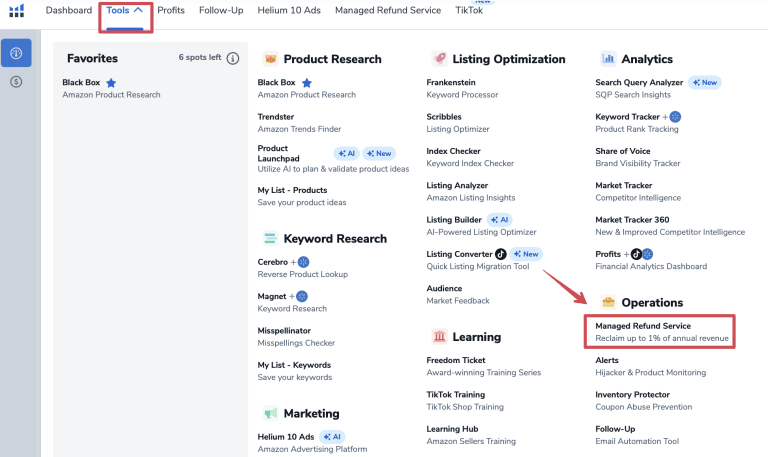Click the Keyword Research category icon

pos(270,239)
